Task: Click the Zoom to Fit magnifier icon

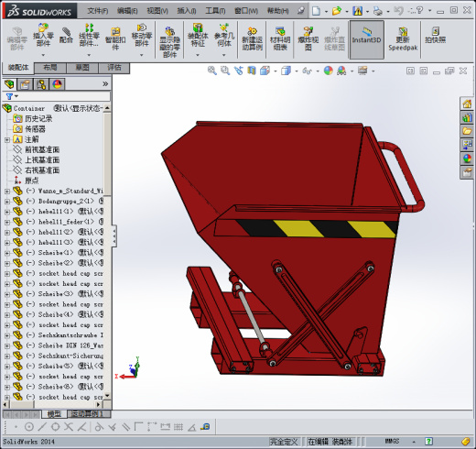Action: [212, 71]
